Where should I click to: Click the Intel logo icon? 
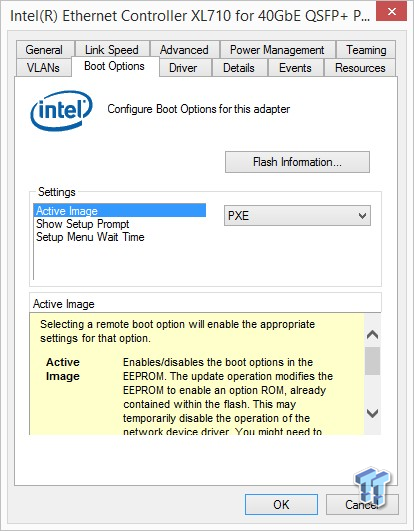pos(61,110)
